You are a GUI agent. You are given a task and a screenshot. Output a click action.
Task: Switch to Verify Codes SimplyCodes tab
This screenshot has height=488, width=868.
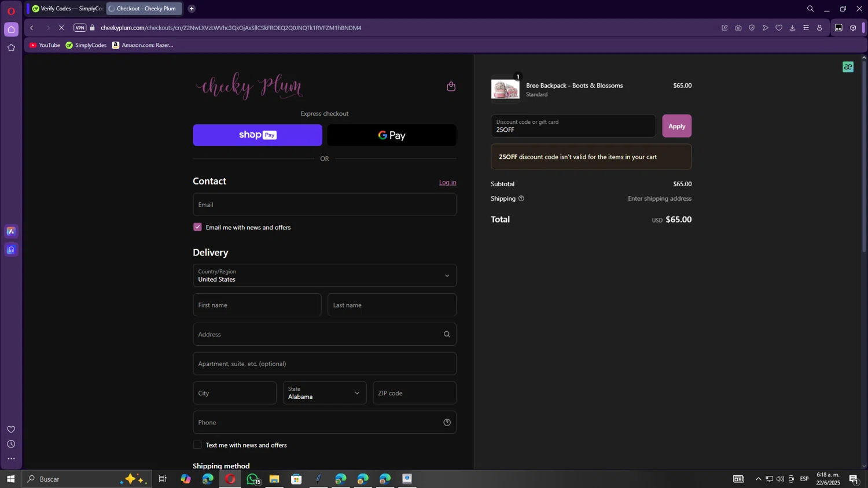click(x=67, y=9)
